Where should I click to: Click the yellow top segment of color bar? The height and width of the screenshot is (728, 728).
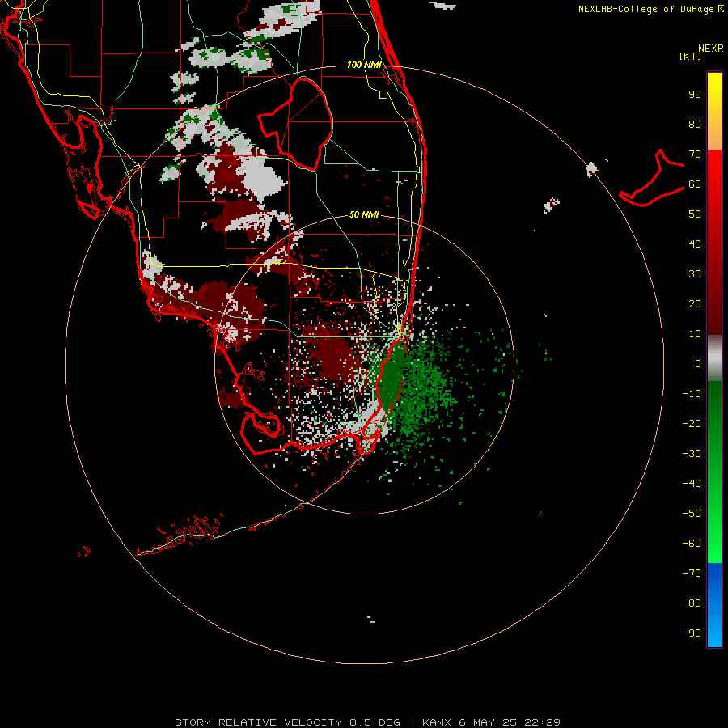click(714, 112)
